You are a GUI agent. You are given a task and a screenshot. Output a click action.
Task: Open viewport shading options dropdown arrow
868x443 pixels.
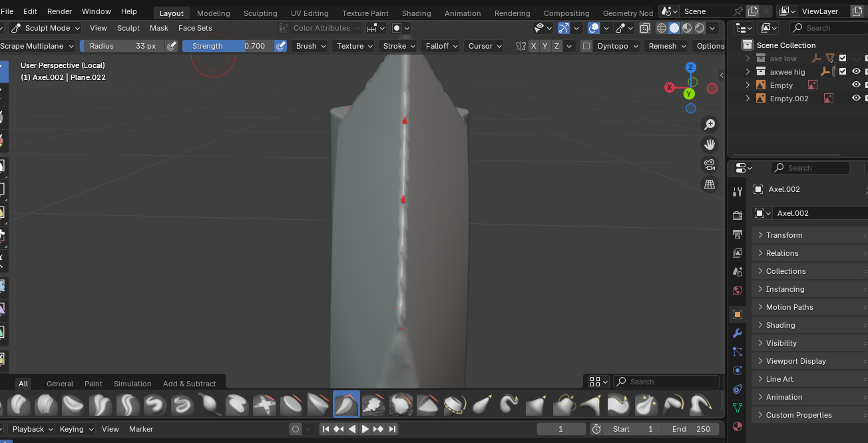tap(713, 28)
